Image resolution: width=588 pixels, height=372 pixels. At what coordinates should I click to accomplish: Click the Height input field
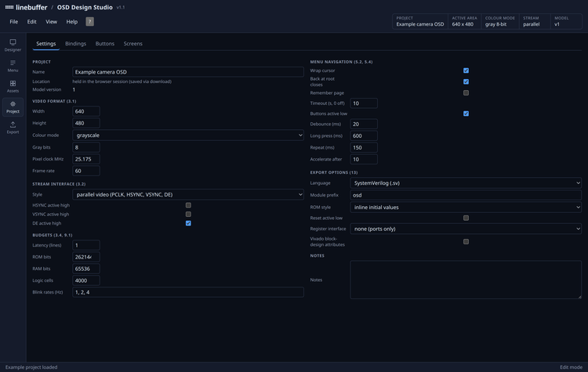(x=86, y=123)
